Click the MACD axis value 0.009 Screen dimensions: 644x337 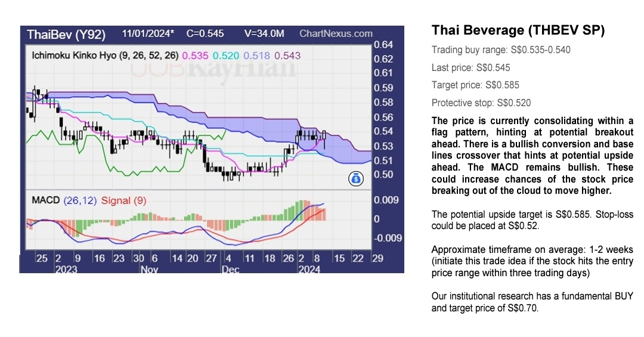coord(386,200)
